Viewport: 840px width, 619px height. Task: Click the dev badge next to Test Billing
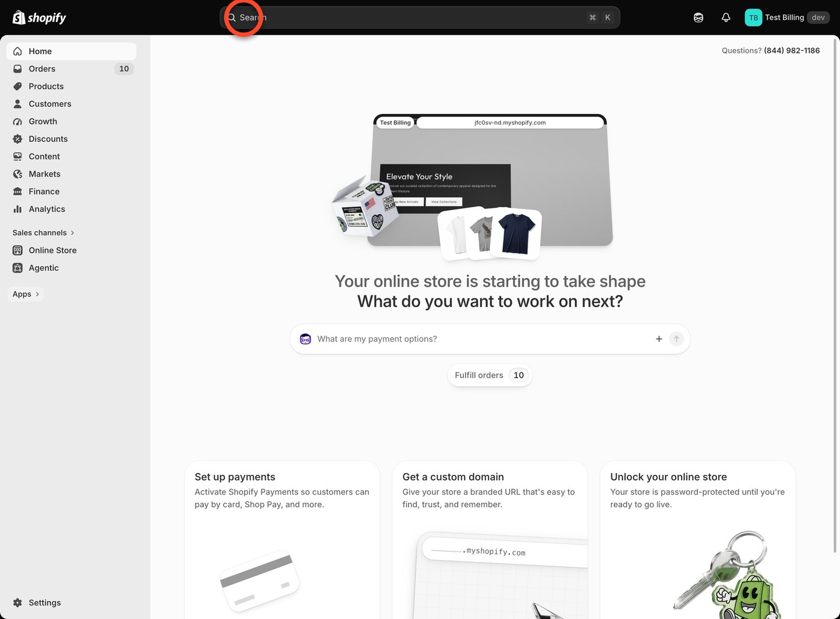tap(818, 17)
